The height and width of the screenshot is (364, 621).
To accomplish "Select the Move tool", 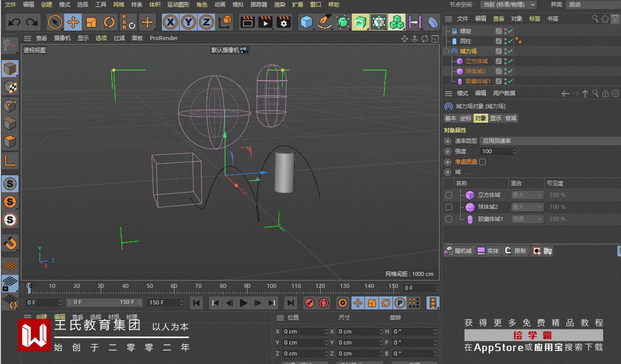I will point(73,22).
